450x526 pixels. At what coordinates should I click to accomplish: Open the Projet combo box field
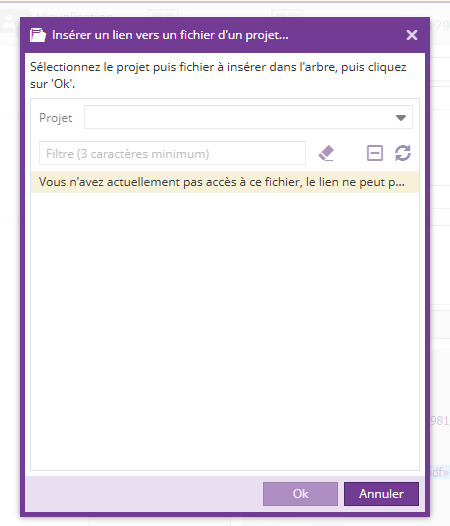[248, 117]
